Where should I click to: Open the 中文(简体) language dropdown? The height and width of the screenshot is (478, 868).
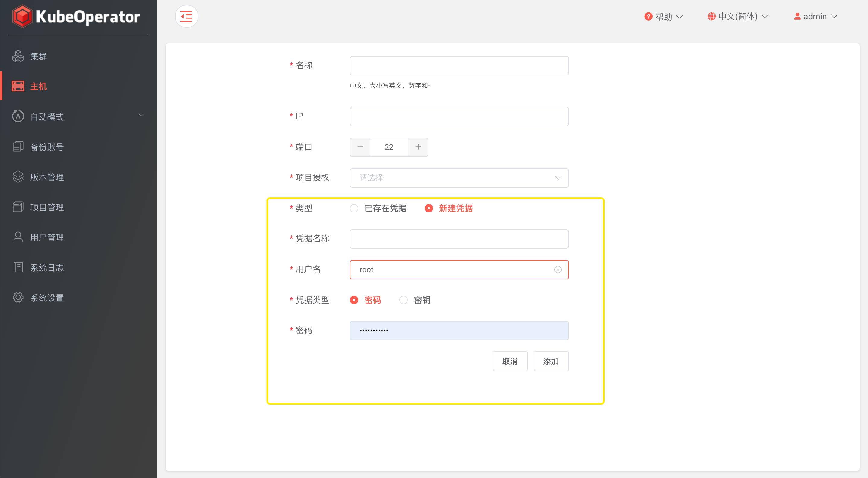click(738, 17)
